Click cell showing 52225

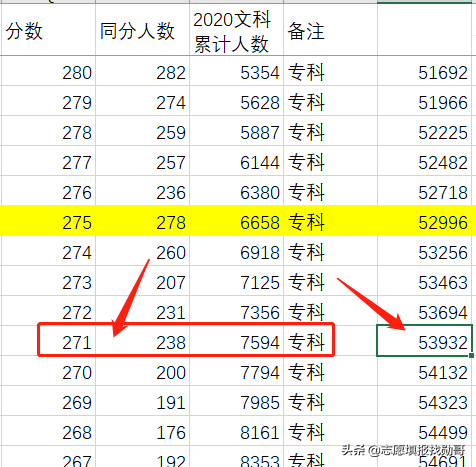424,131
